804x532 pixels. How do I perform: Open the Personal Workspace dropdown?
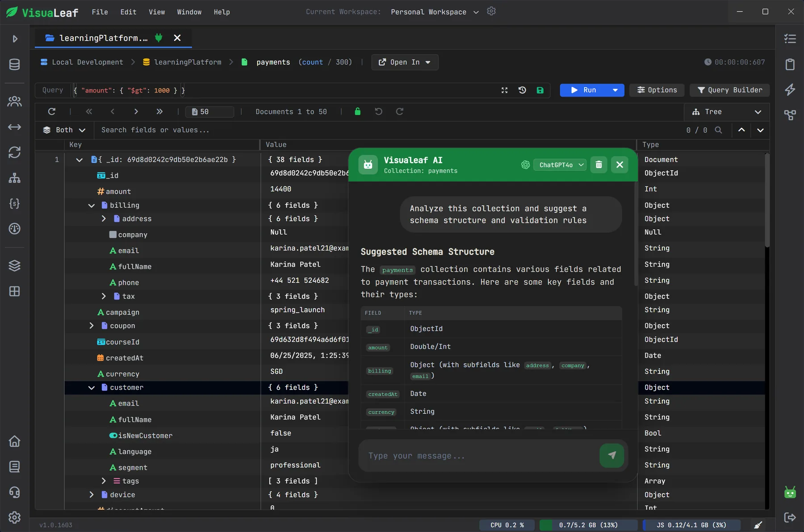[435, 12]
